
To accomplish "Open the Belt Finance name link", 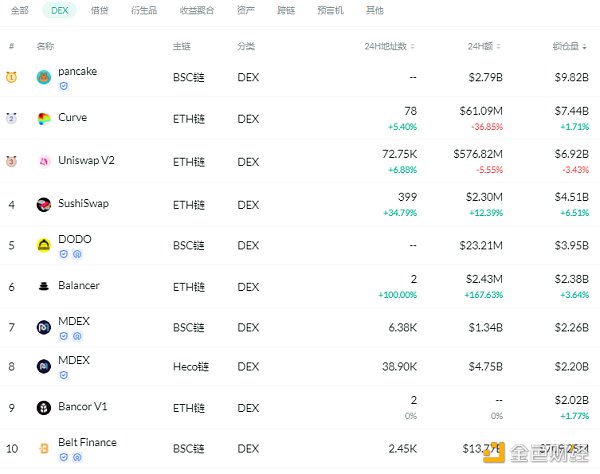I will (87, 442).
